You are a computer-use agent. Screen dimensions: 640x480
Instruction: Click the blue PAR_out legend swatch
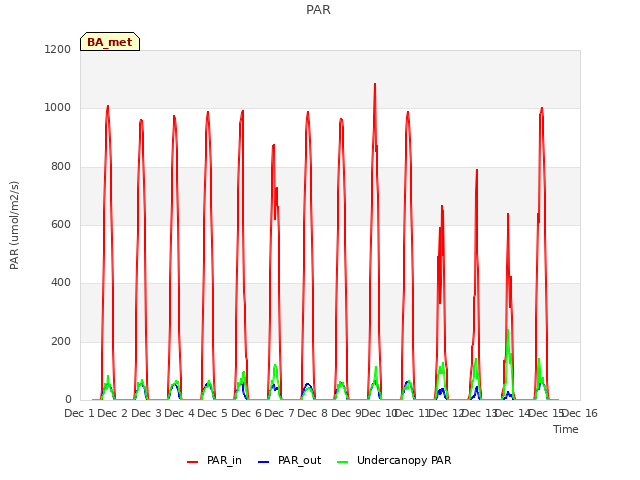(x=263, y=462)
